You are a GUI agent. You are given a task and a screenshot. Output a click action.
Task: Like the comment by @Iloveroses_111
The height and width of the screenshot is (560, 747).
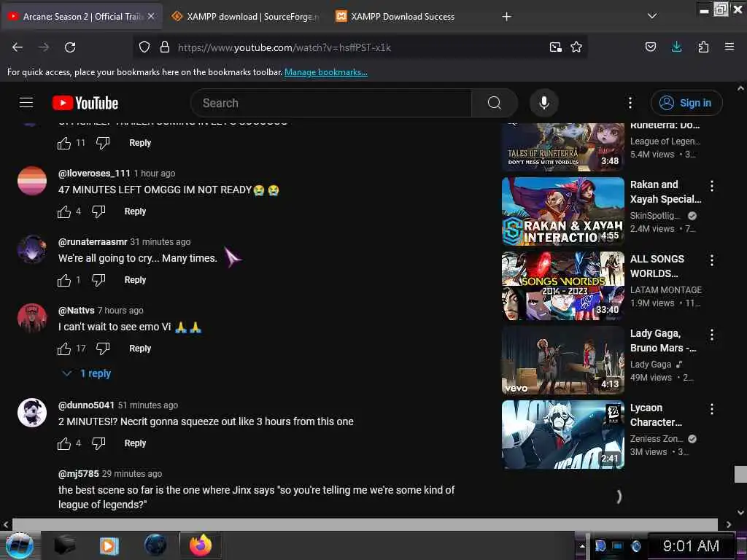(x=64, y=211)
